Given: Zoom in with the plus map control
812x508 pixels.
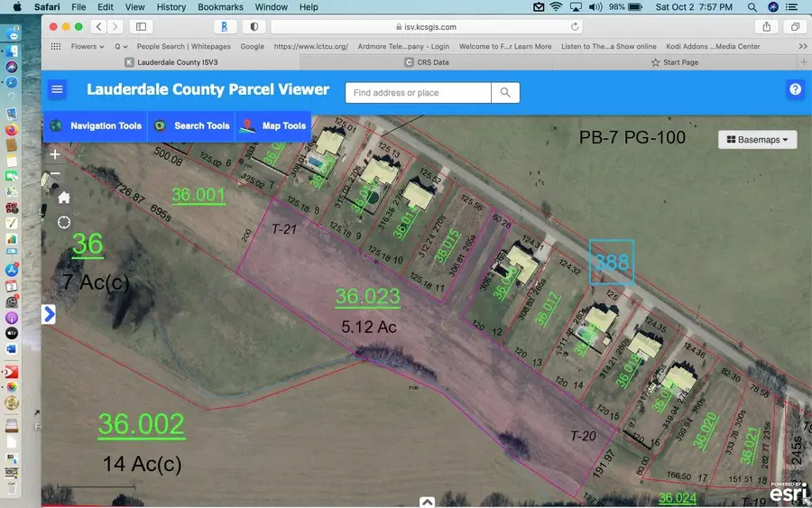Looking at the screenshot, I should [x=55, y=154].
